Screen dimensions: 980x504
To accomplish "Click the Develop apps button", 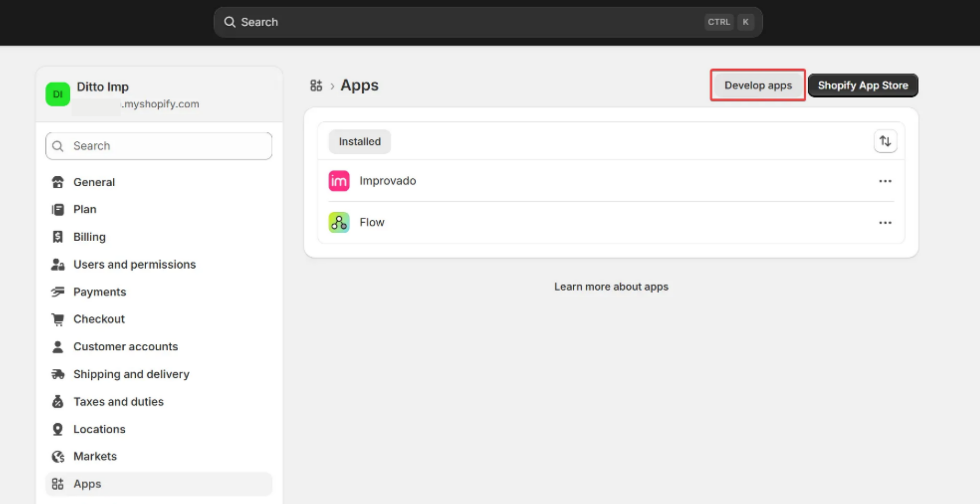I will 758,85.
